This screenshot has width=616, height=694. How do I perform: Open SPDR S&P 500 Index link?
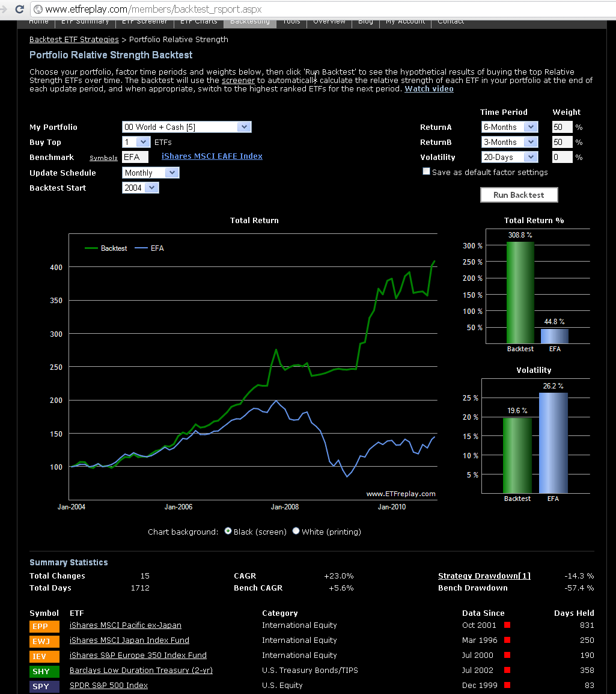click(109, 686)
